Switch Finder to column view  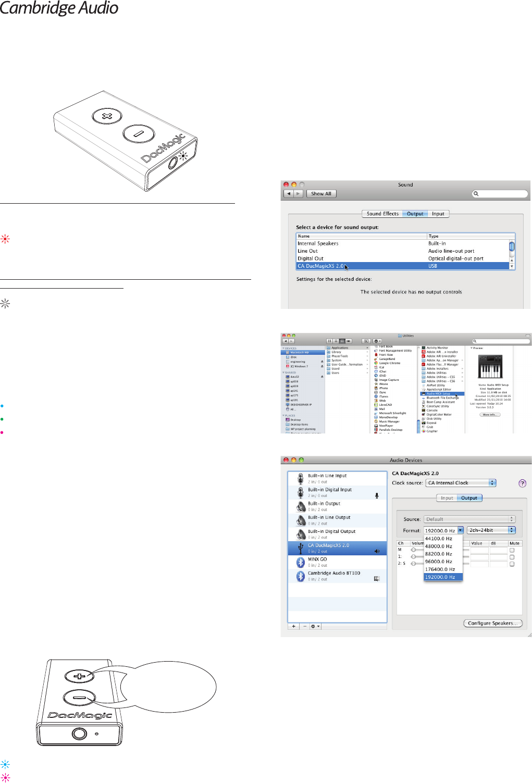click(342, 341)
